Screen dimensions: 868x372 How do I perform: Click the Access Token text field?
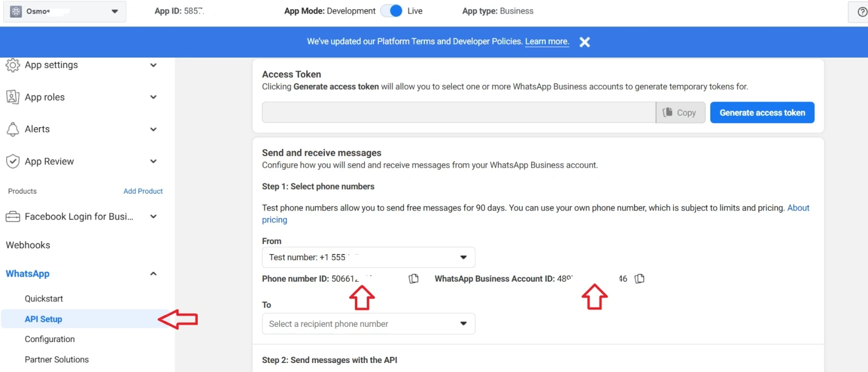click(459, 112)
